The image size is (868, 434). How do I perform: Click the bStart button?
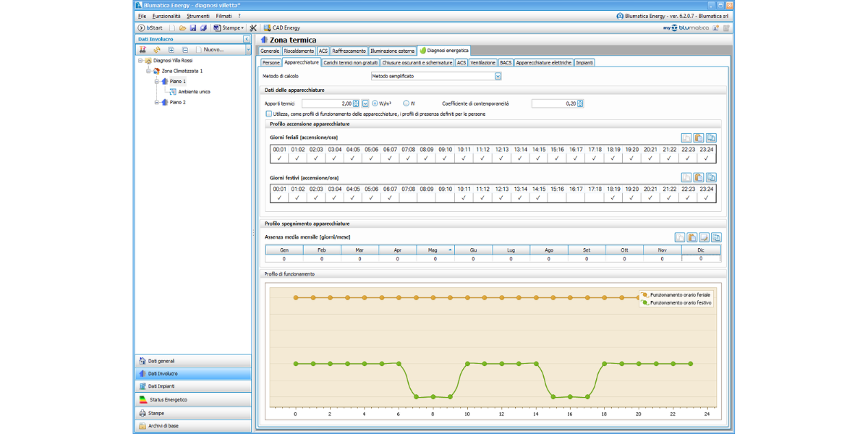tap(150, 27)
